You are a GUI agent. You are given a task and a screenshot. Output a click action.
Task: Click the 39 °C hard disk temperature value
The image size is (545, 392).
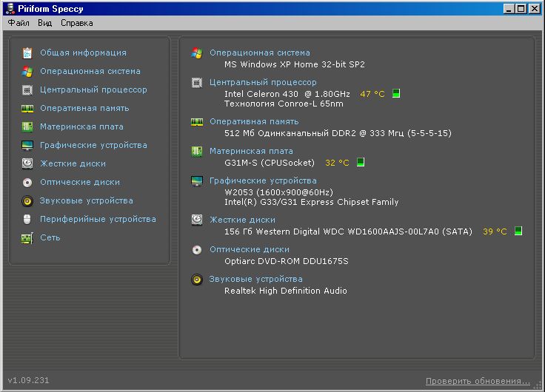495,232
